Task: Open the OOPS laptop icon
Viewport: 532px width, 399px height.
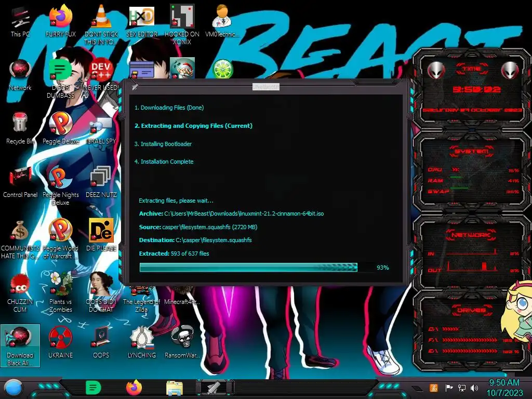Action: point(101,343)
